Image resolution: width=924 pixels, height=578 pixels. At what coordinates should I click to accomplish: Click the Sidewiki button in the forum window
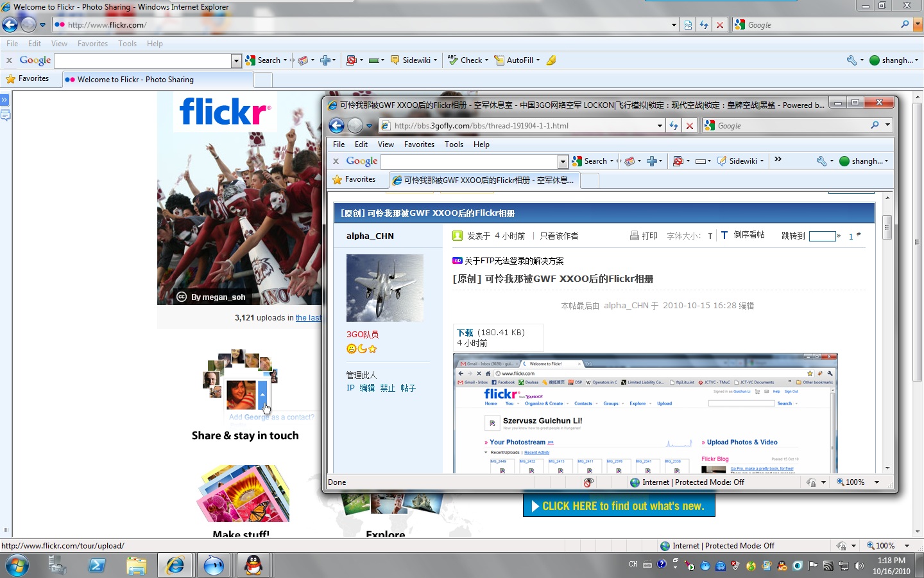click(x=740, y=161)
